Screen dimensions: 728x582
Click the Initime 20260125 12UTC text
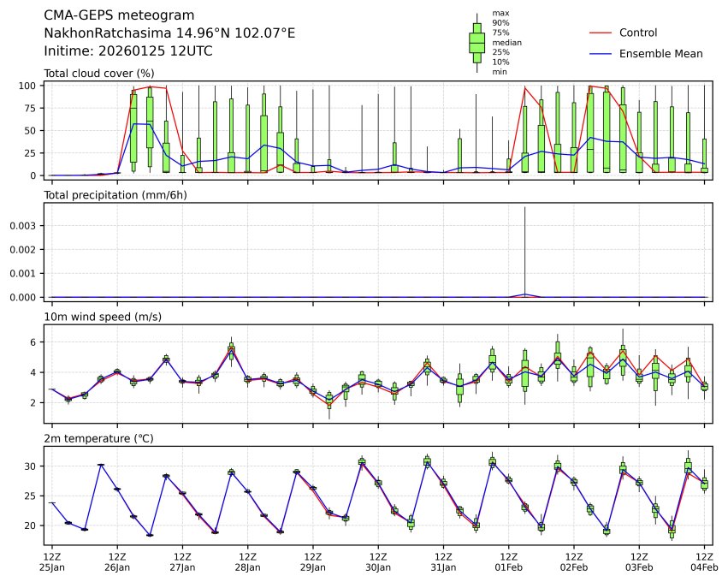[128, 51]
